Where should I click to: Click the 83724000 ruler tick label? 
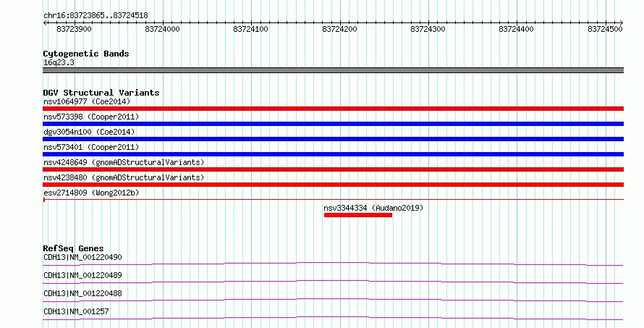point(163,29)
